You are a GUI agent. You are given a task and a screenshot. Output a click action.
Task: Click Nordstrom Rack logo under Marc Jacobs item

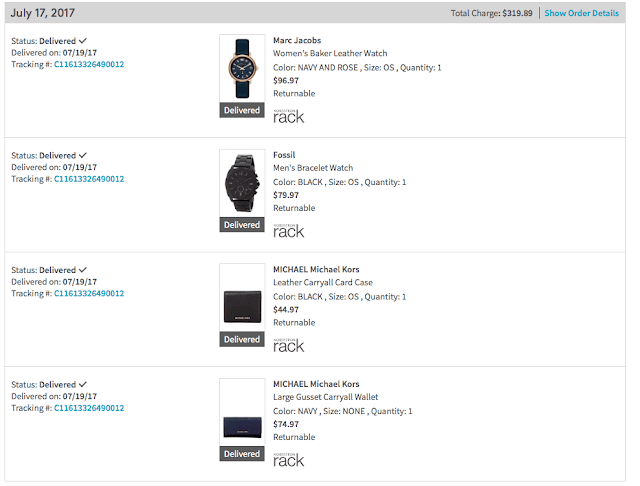pyautogui.click(x=289, y=116)
